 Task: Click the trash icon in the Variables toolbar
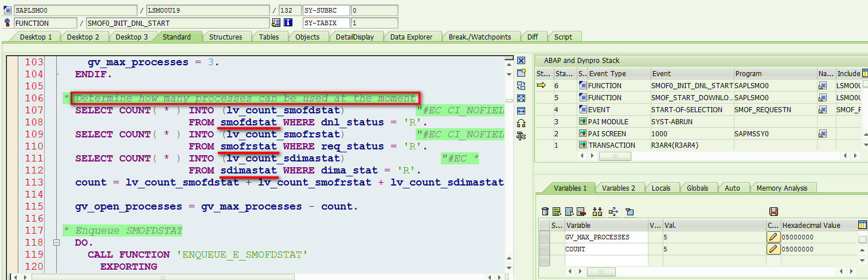click(x=545, y=212)
